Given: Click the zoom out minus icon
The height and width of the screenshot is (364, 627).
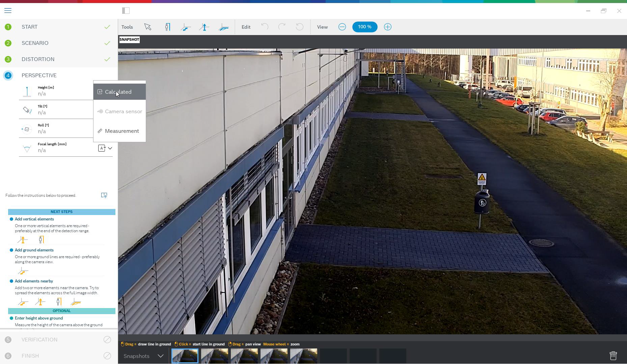Looking at the screenshot, I should [342, 27].
